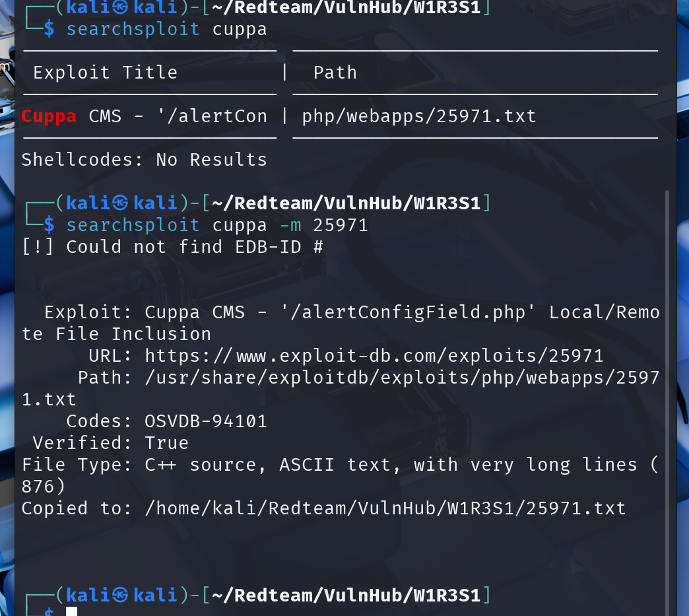Click the Exploit Title column header
689x616 pixels.
106,73
